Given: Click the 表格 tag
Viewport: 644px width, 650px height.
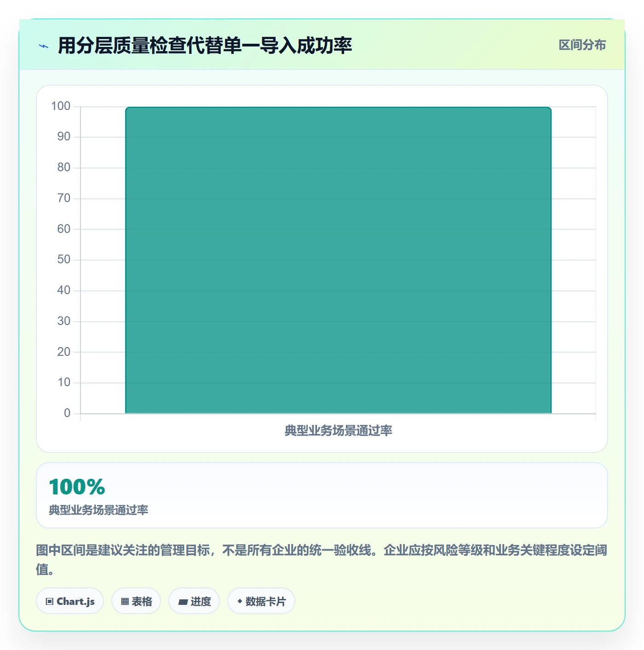Looking at the screenshot, I should point(136,601).
